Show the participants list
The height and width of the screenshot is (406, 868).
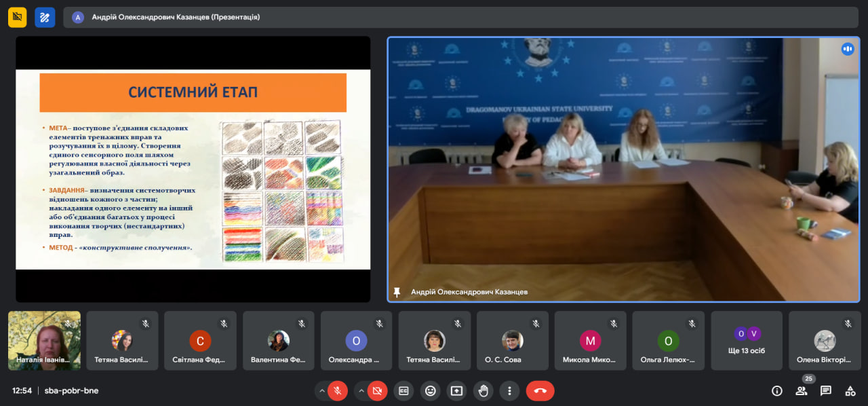(802, 390)
